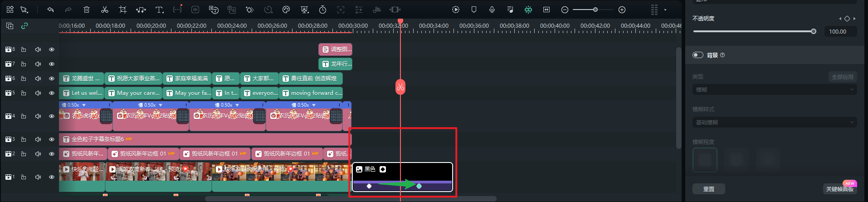This screenshot has width=868, height=202.
Task: Open the 模糊 type dropdown
Action: [x=774, y=90]
